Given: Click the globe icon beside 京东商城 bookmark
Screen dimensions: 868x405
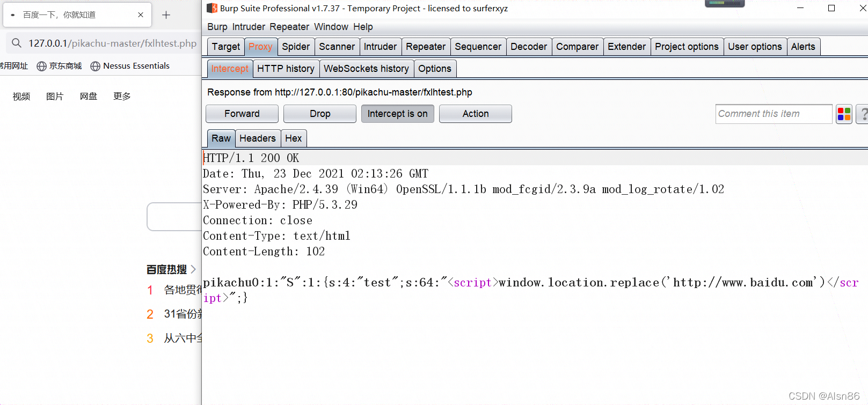Looking at the screenshot, I should coord(41,66).
